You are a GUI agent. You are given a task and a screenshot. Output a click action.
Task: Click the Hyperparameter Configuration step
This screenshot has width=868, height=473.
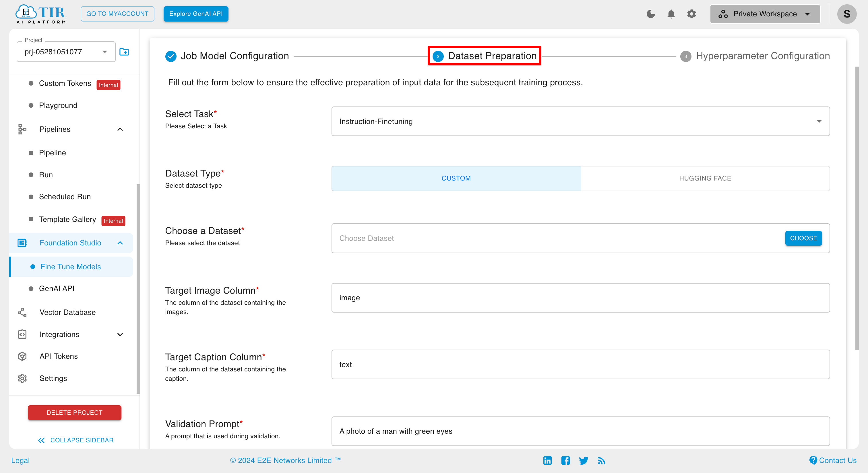pyautogui.click(x=754, y=56)
